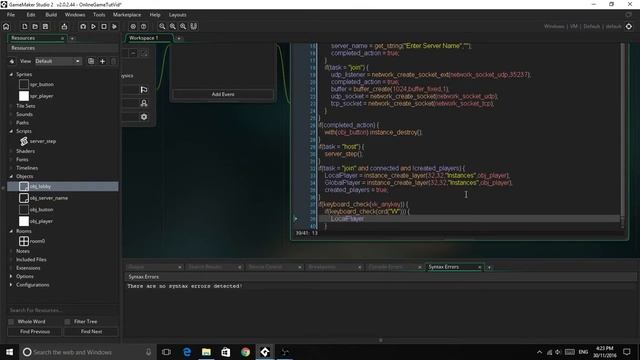Expand the Tile Sets folder

coord(11,106)
